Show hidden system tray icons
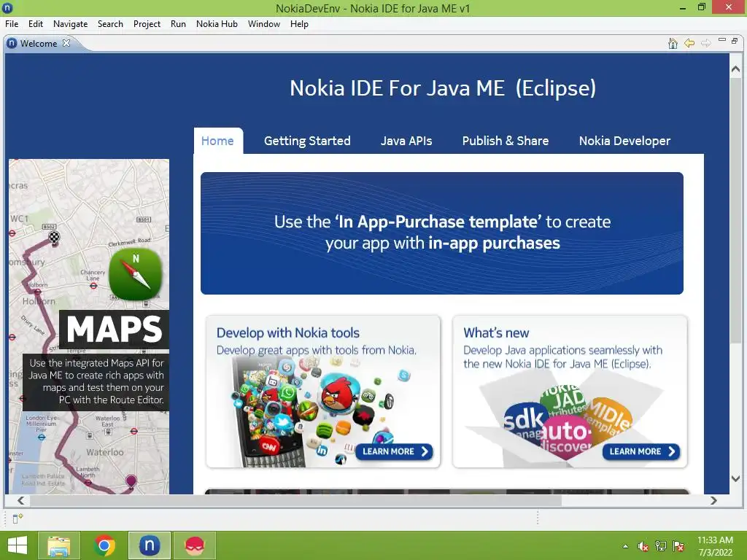This screenshot has width=747, height=560. pos(625,546)
